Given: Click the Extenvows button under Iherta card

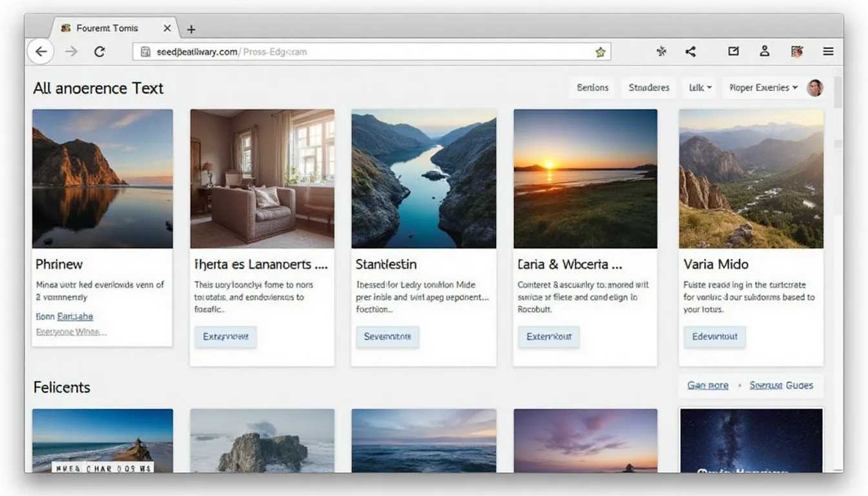Looking at the screenshot, I should pyautogui.click(x=225, y=337).
